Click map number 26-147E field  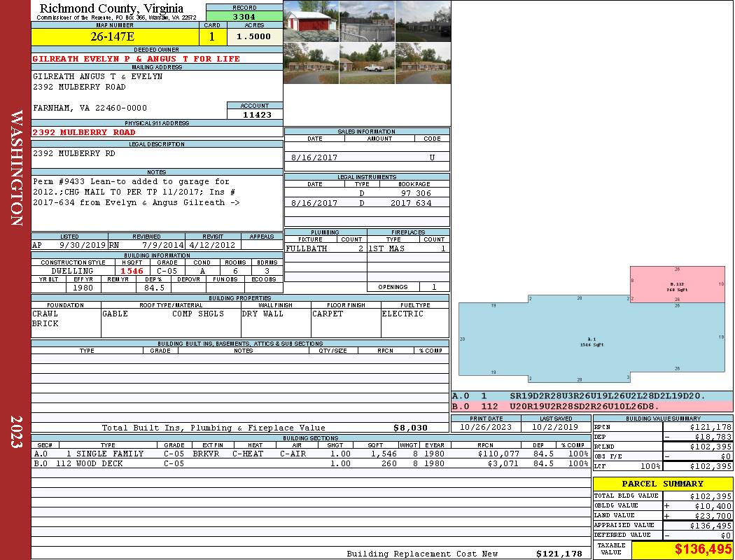(x=115, y=37)
